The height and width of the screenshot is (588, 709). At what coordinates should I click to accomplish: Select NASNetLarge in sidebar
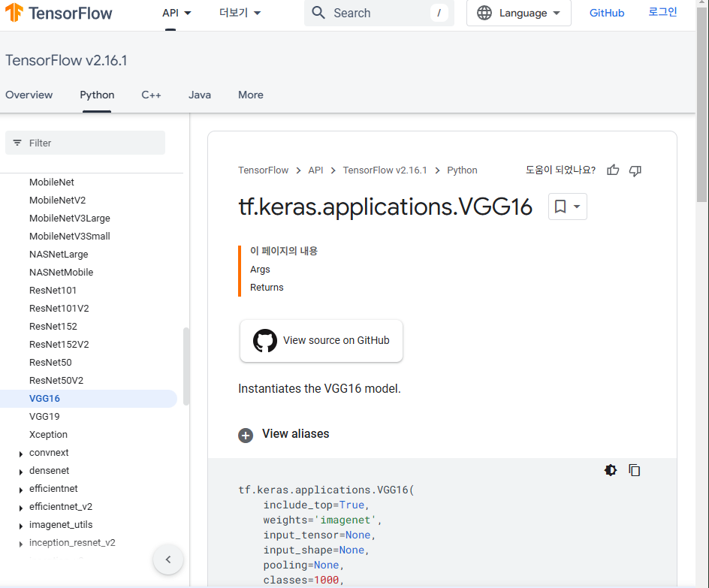59,255
